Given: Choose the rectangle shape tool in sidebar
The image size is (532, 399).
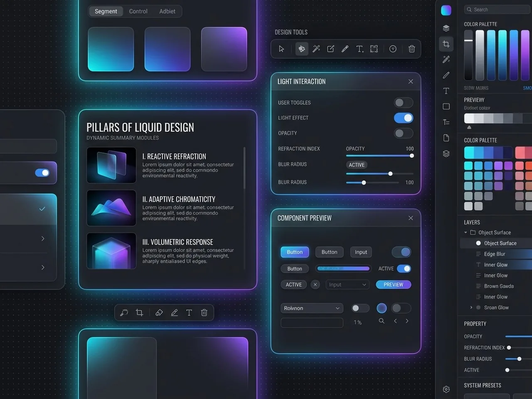Looking at the screenshot, I should 446,106.
